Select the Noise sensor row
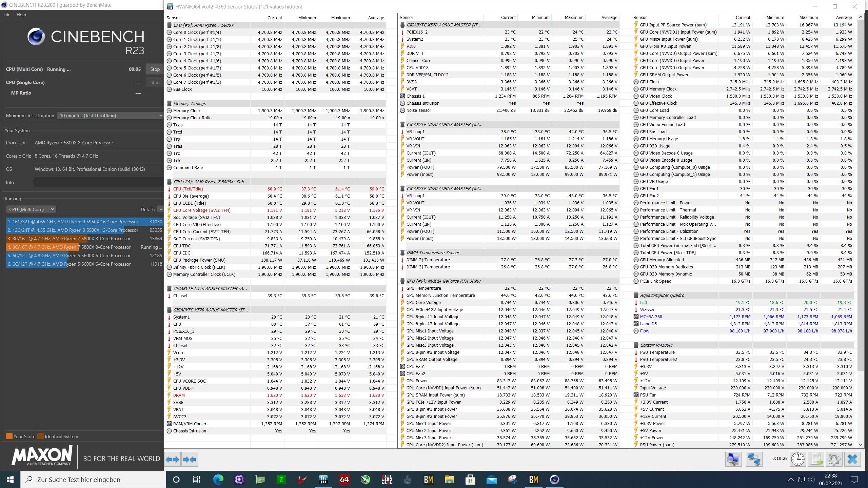868x488 pixels. click(509, 110)
